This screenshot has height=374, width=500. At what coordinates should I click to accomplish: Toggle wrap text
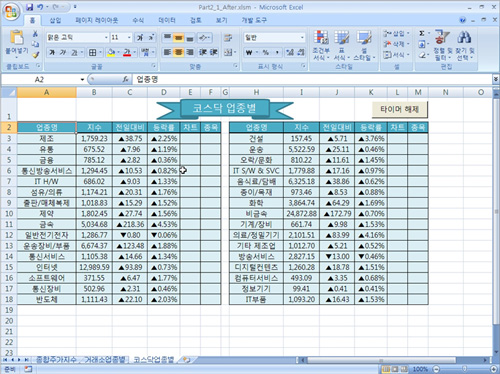point(228,37)
